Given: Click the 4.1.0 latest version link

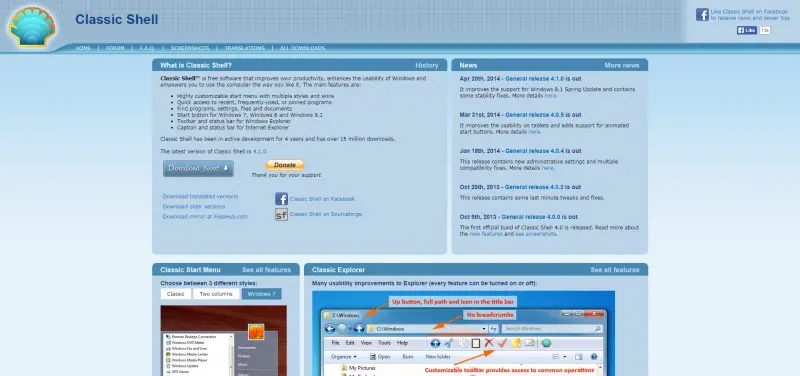Looking at the screenshot, I should [x=259, y=152].
